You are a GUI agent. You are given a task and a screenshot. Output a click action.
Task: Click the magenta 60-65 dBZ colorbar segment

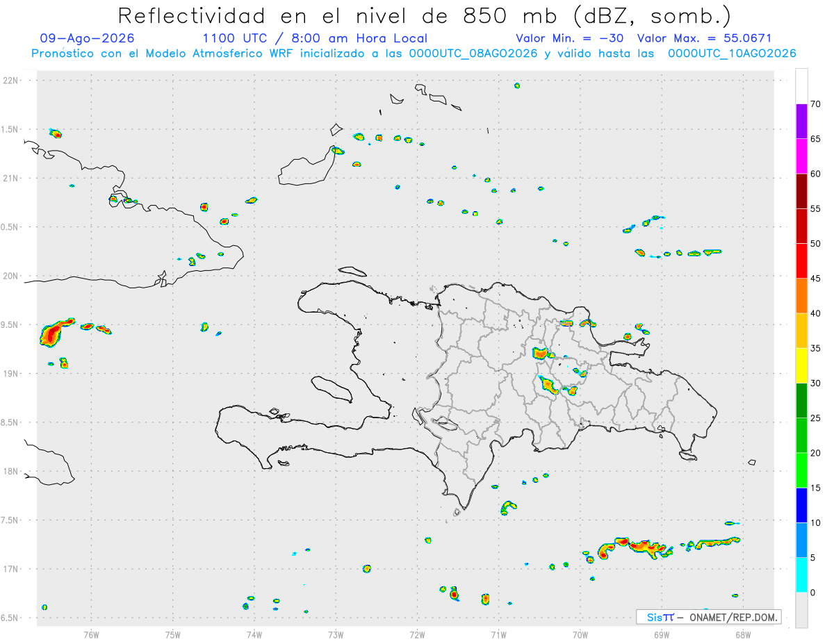point(801,156)
